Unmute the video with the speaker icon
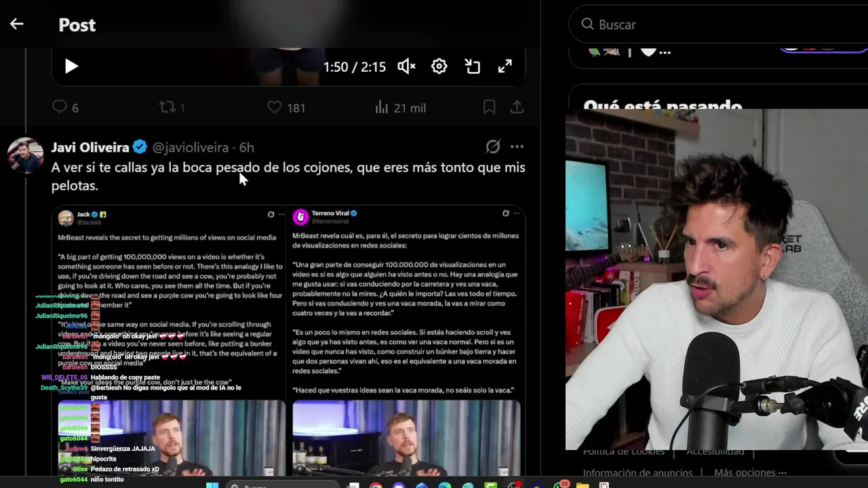 click(406, 66)
